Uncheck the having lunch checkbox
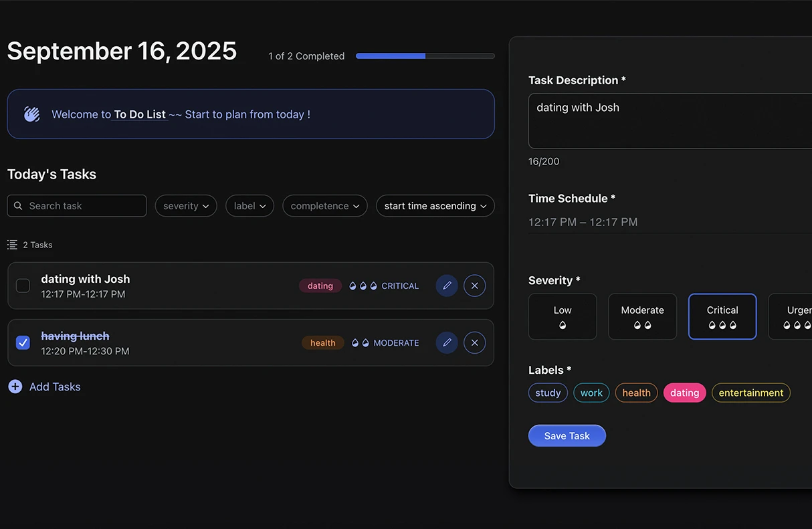812x529 pixels. [x=23, y=343]
